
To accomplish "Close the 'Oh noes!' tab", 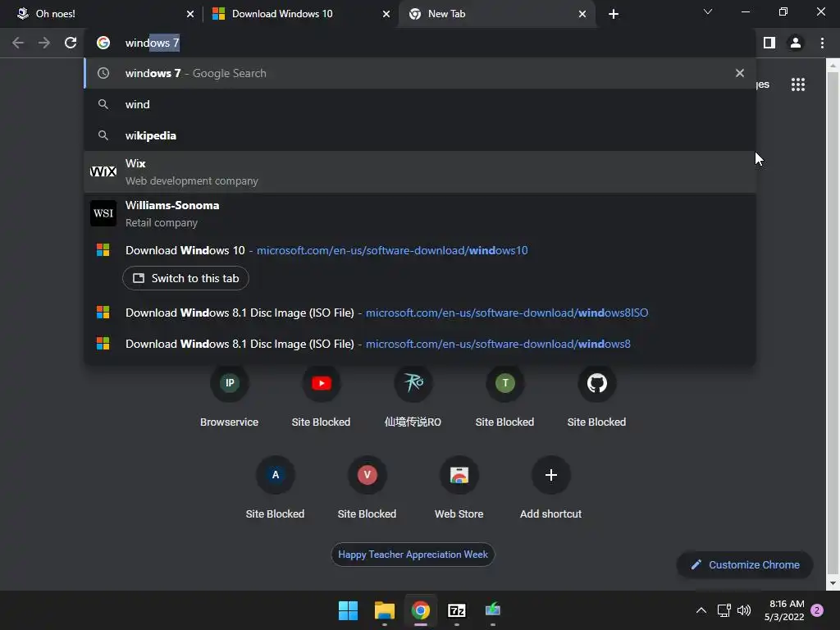I will click(190, 14).
